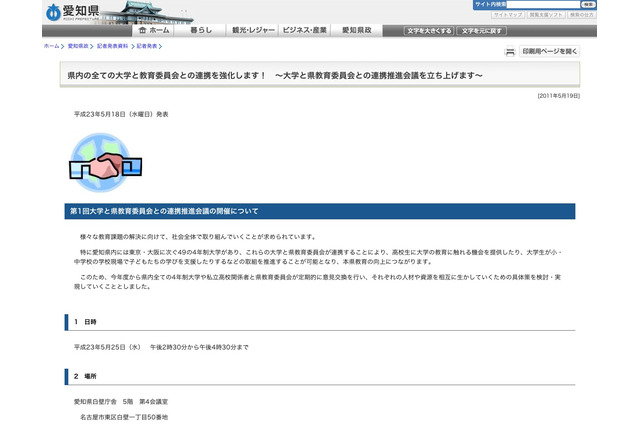The height and width of the screenshot is (426, 640).
Task: Open the 検索の仕方 link
Action: 582,15
